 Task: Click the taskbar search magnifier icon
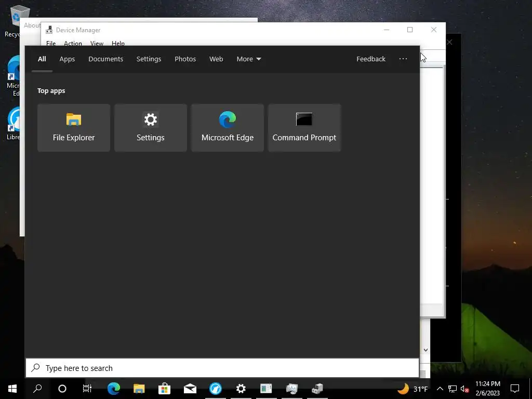37,389
